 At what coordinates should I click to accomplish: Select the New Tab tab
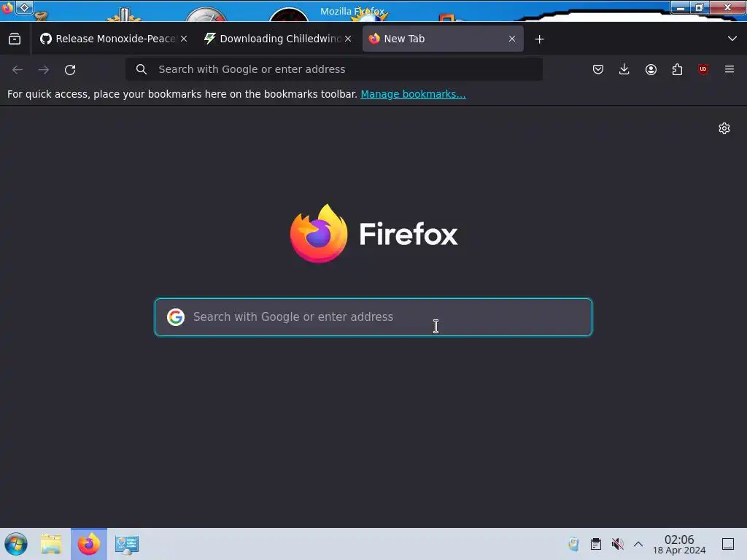443,39
